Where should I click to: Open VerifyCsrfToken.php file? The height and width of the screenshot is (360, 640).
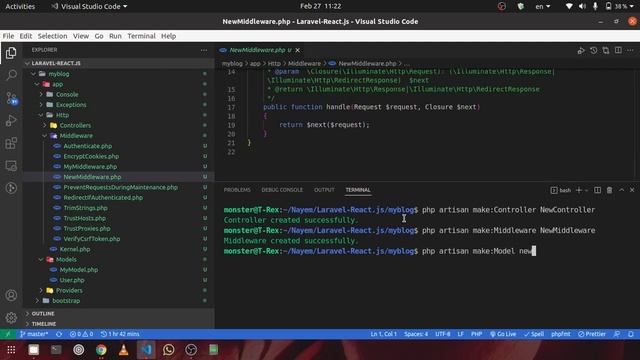pyautogui.click(x=118, y=239)
